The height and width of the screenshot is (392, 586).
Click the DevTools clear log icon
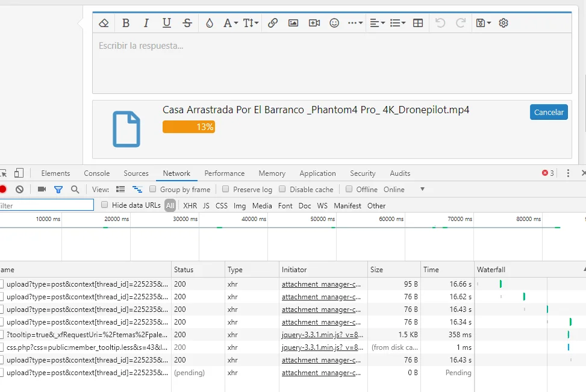[x=19, y=189]
